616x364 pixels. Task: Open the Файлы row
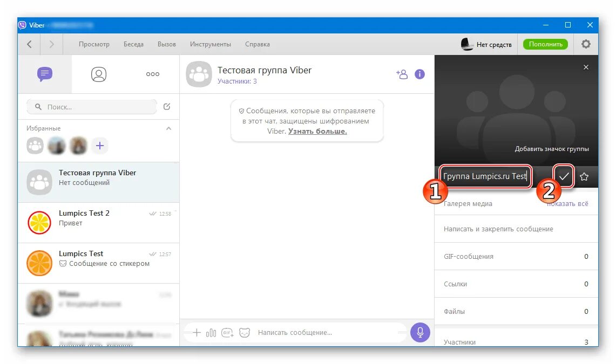(x=516, y=311)
